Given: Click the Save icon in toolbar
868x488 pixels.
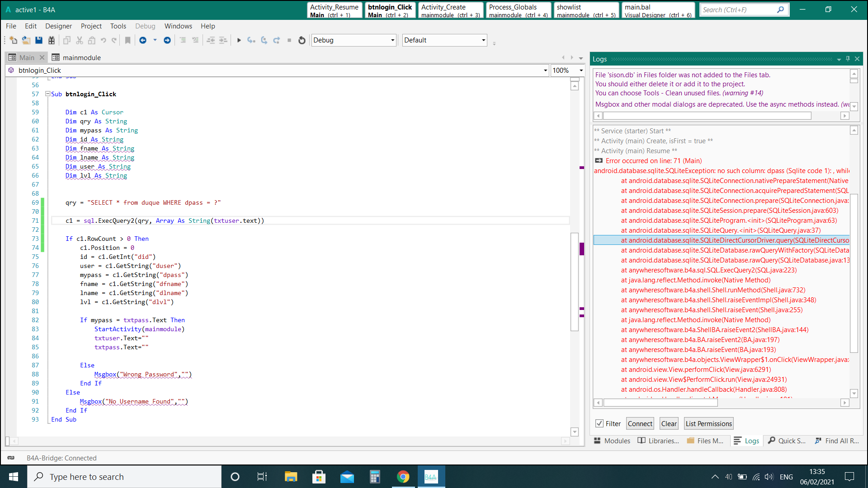Looking at the screenshot, I should tap(39, 40).
